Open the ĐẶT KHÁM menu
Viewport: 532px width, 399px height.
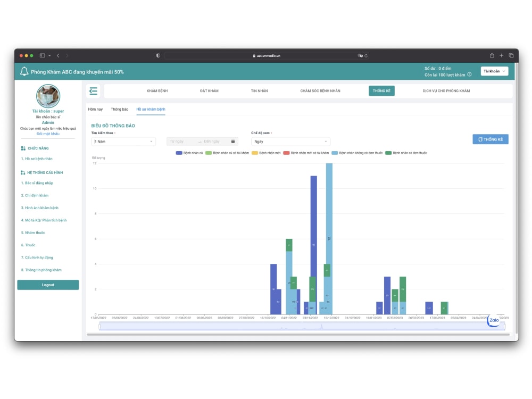[x=209, y=91]
